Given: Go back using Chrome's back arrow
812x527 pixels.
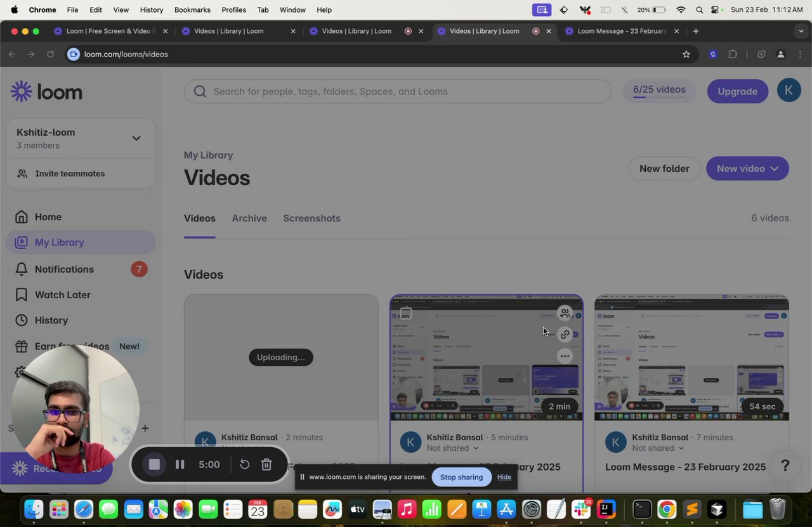Looking at the screenshot, I should [x=12, y=55].
